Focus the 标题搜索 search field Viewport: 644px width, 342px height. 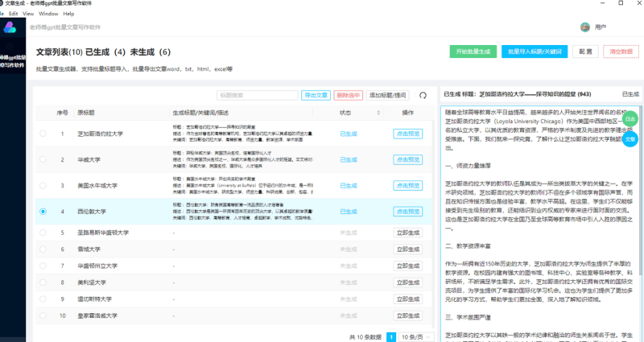(x=258, y=95)
